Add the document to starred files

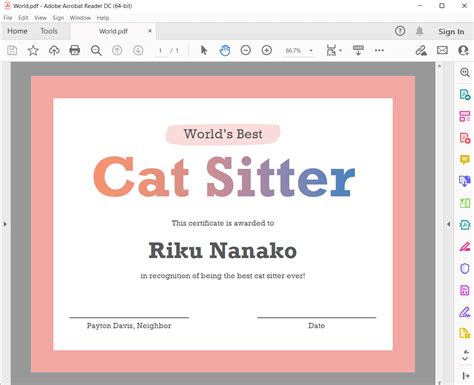click(x=33, y=50)
